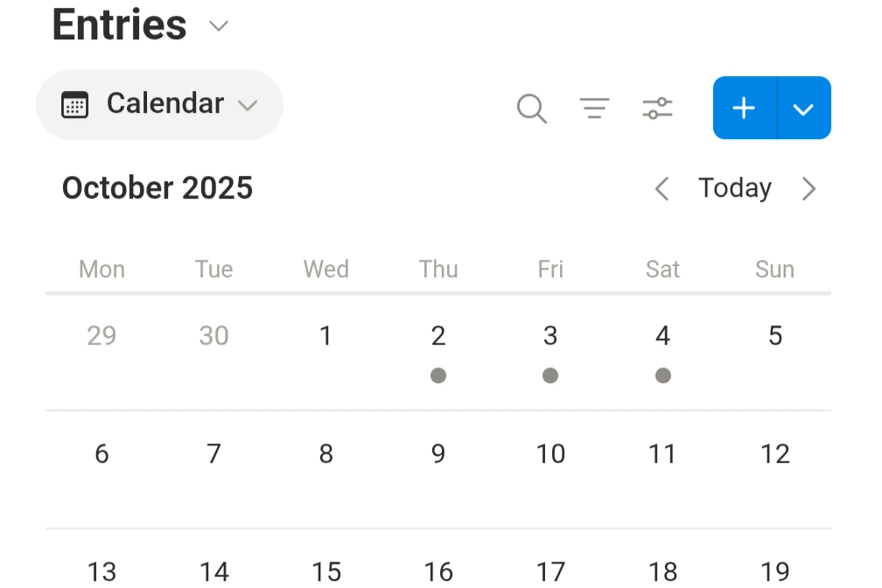Click the previous month arrow

[x=661, y=188]
